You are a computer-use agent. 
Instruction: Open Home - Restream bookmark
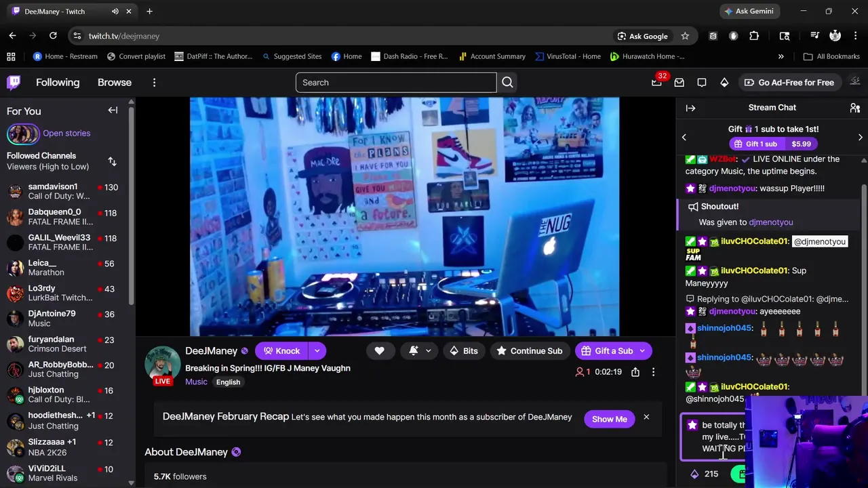(65, 56)
